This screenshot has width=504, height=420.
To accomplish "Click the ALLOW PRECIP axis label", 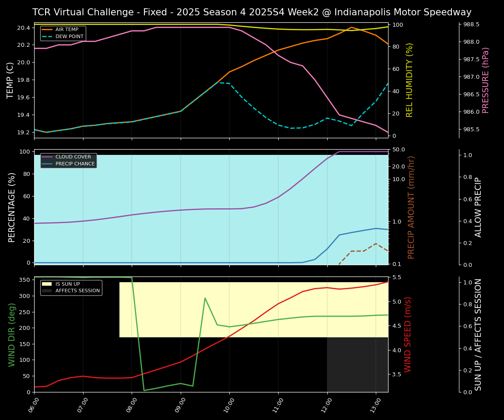I will pyautogui.click(x=479, y=207).
